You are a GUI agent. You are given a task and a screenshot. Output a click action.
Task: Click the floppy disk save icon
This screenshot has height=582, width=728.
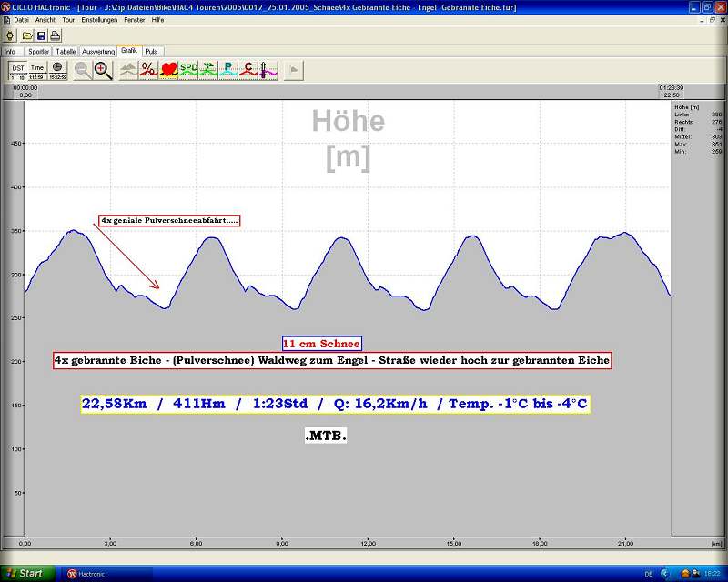[x=41, y=35]
